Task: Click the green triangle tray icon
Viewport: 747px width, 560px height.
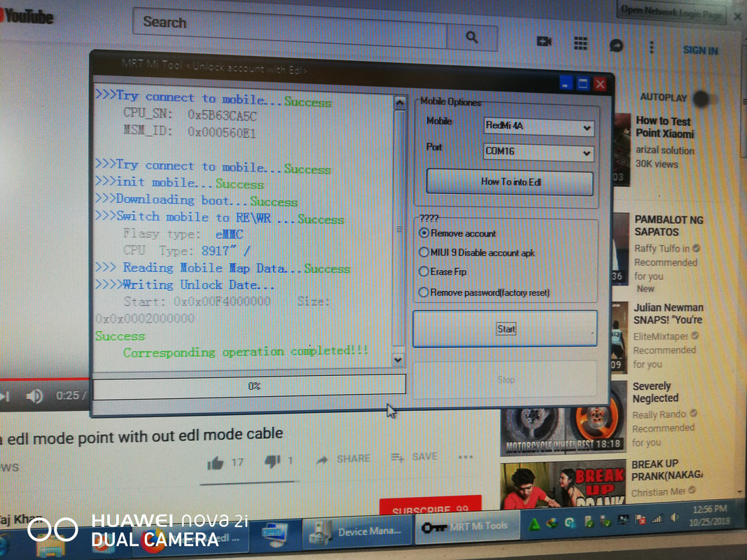Action: click(x=535, y=525)
